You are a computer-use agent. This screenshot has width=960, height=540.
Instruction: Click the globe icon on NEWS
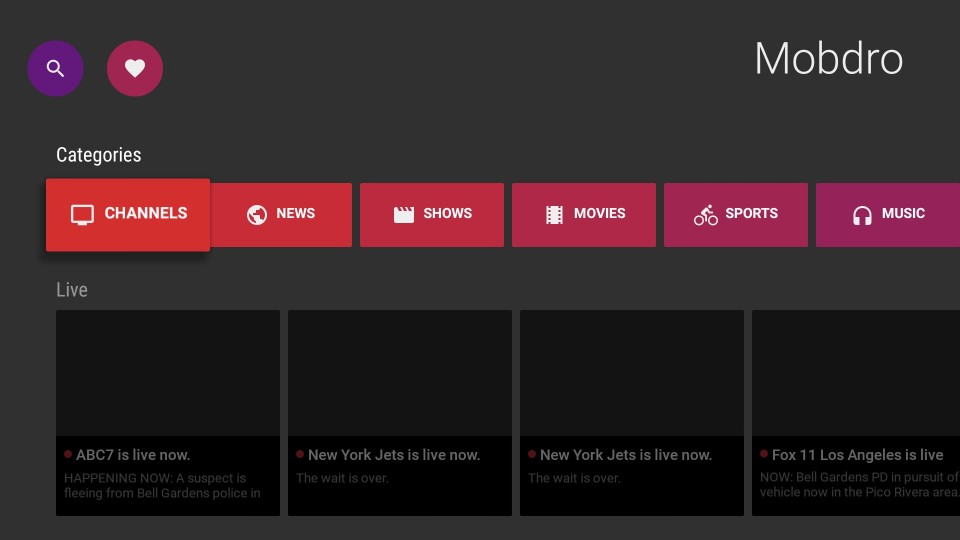[x=257, y=214]
